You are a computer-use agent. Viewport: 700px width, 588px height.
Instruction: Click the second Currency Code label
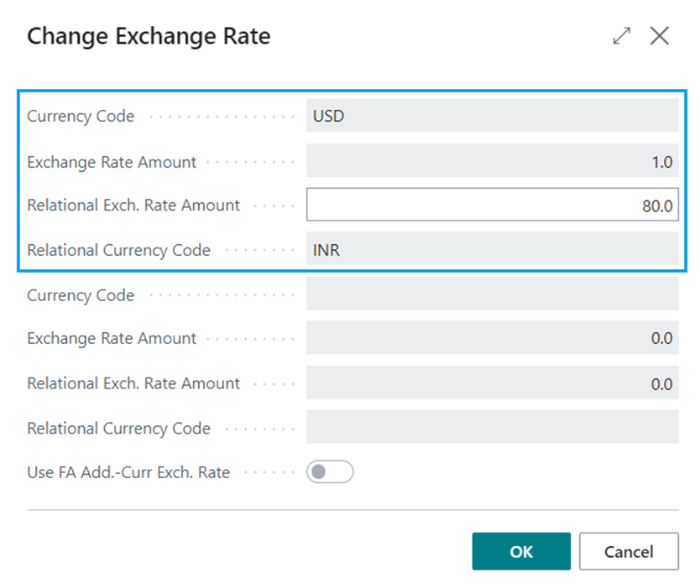pos(81,295)
